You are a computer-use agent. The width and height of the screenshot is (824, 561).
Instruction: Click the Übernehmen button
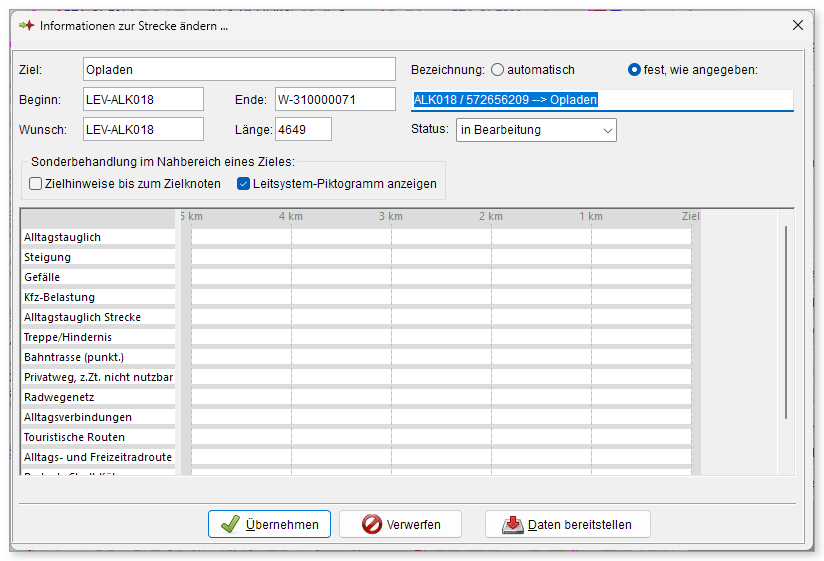[x=269, y=524]
